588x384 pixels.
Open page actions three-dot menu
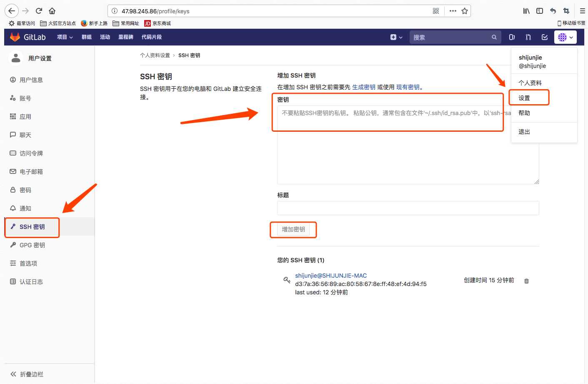coord(453,11)
